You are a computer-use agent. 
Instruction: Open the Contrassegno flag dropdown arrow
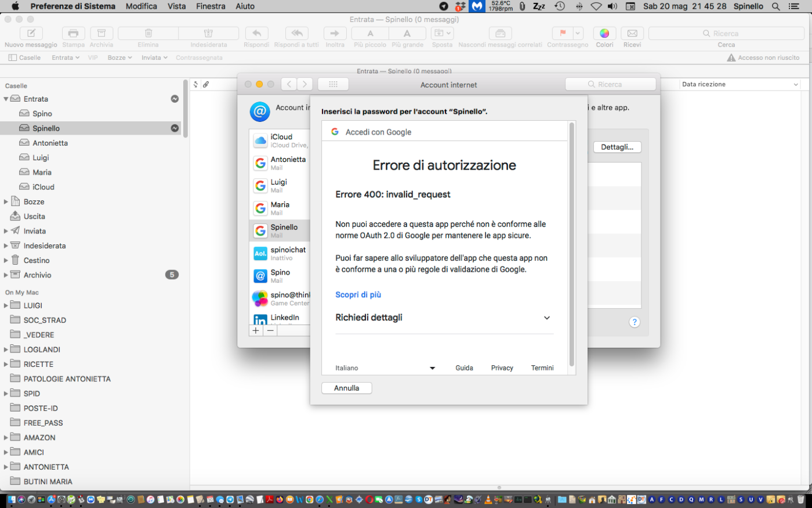pos(578,33)
